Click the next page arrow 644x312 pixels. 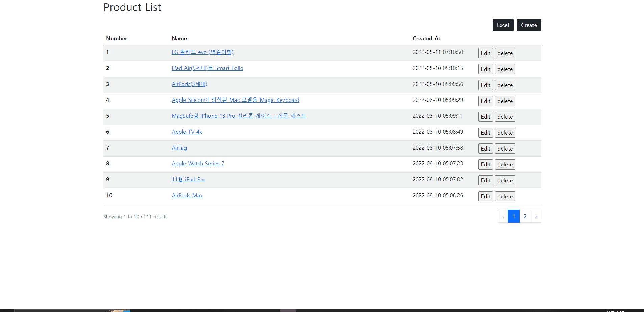point(536,216)
